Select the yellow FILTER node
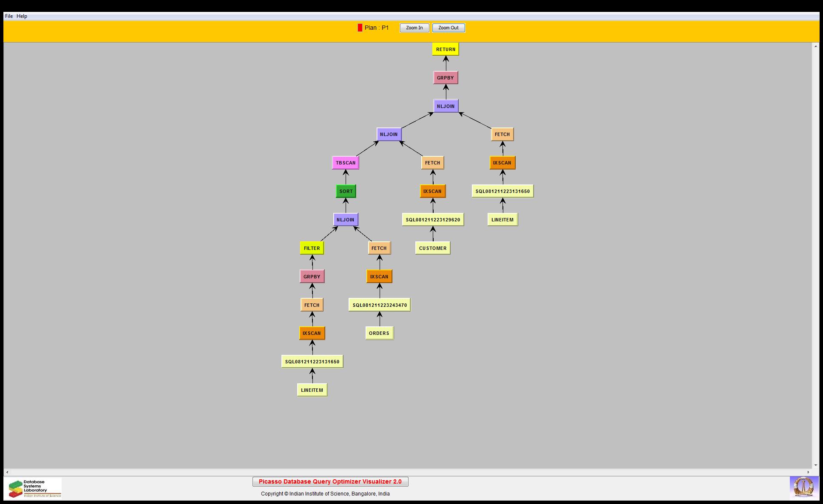 [312, 248]
